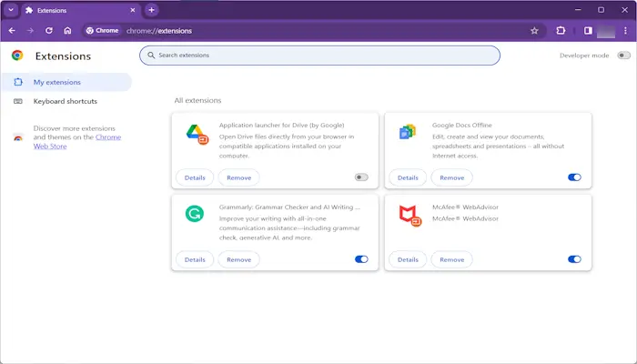Reload the extensions page
Viewport: 637px width, 364px height.
pos(49,30)
